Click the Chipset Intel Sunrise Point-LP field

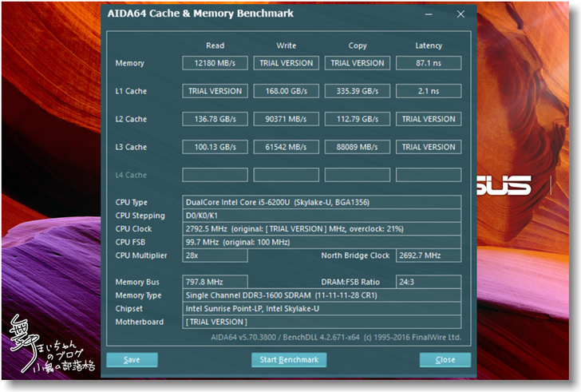[322, 309]
